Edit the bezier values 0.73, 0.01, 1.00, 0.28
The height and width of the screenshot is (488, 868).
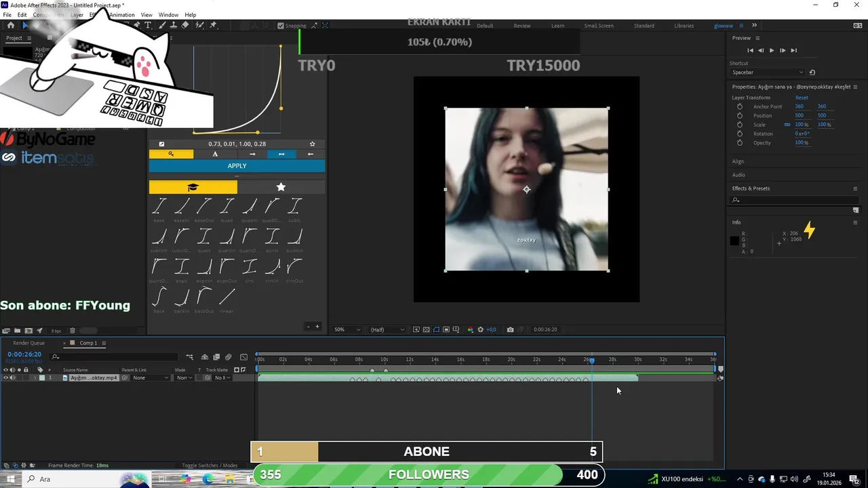coord(237,144)
